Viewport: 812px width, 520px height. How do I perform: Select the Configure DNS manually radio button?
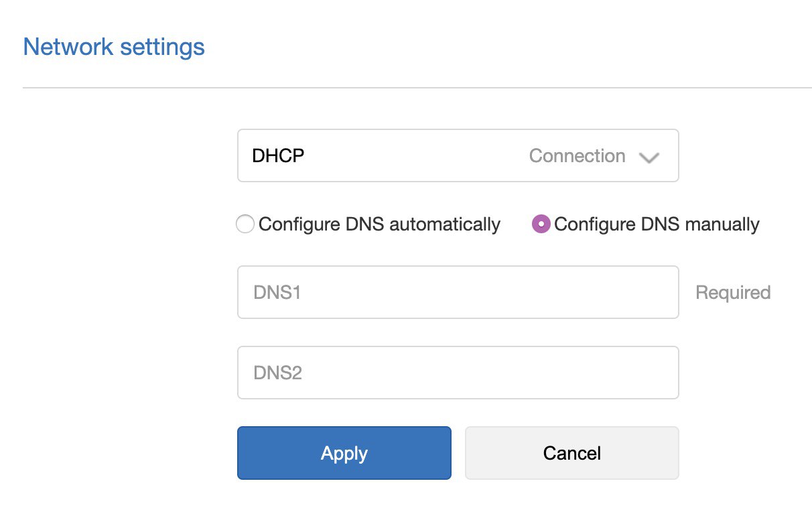[x=541, y=224]
